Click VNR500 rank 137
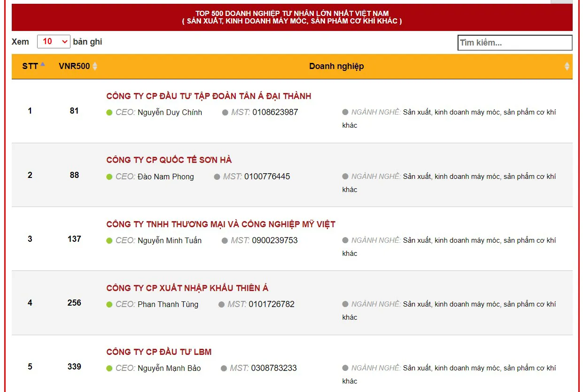Screen dimensions: 583x392 tap(74, 239)
